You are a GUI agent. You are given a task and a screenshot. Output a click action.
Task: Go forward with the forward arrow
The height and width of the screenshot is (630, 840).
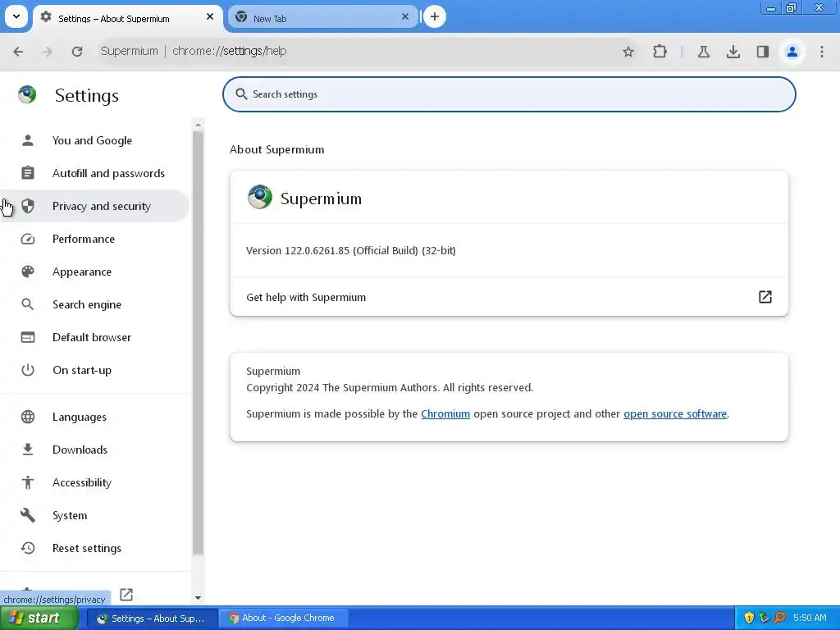[x=48, y=52]
